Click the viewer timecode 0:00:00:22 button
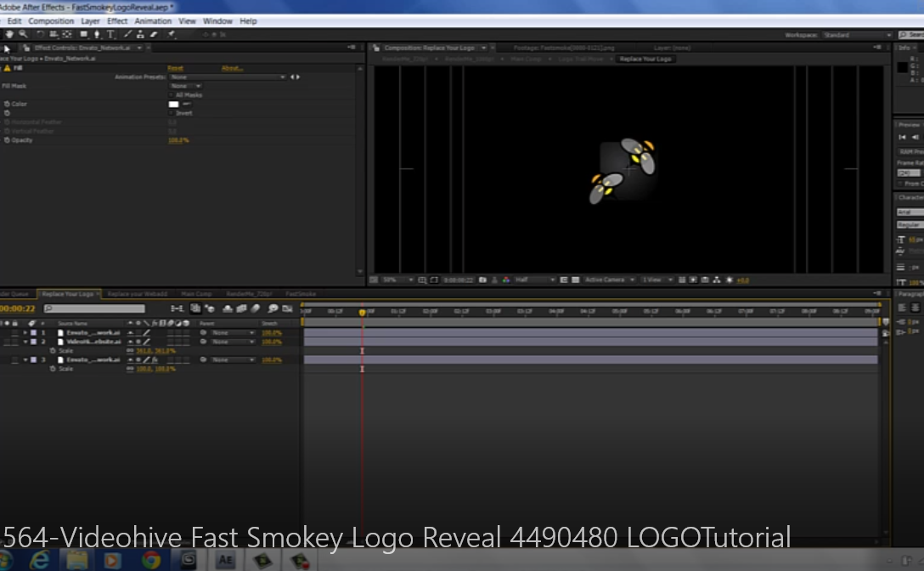This screenshot has height=571, width=924. pyautogui.click(x=458, y=280)
